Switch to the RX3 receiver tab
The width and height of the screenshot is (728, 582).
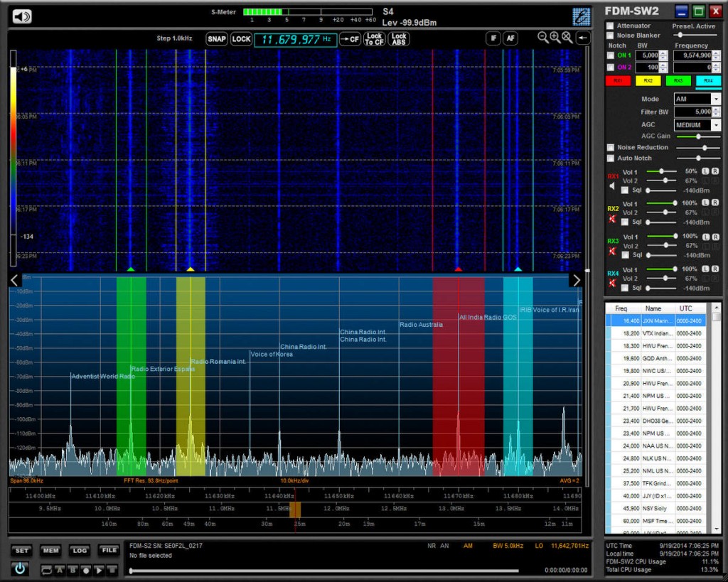tap(677, 80)
